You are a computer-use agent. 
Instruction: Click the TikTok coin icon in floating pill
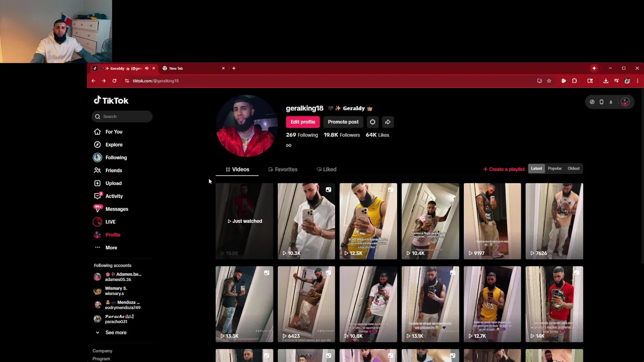[592, 102]
